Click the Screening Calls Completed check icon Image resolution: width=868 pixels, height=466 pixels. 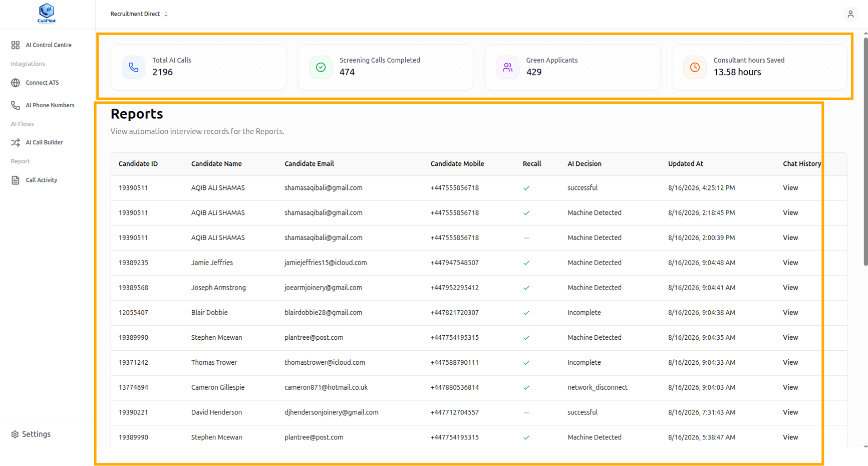pos(321,67)
